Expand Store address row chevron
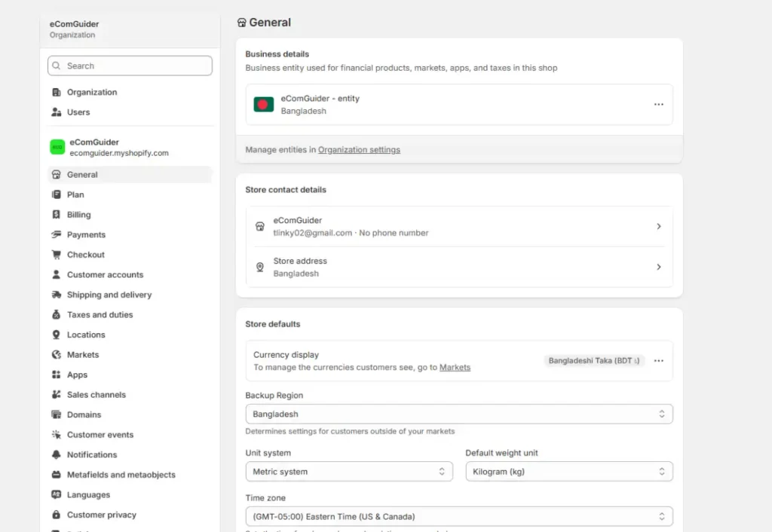Viewport: 772px width, 532px height. (x=659, y=267)
